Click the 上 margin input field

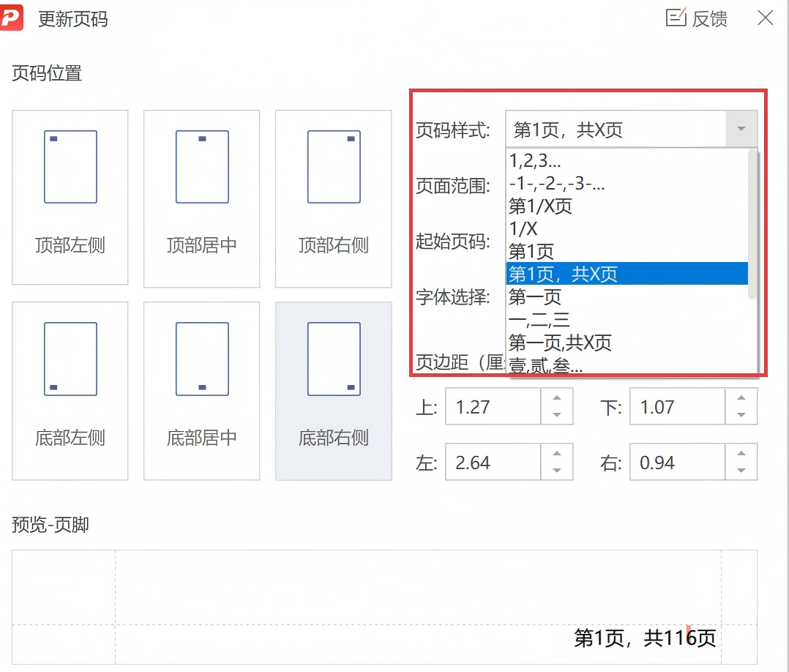point(493,407)
